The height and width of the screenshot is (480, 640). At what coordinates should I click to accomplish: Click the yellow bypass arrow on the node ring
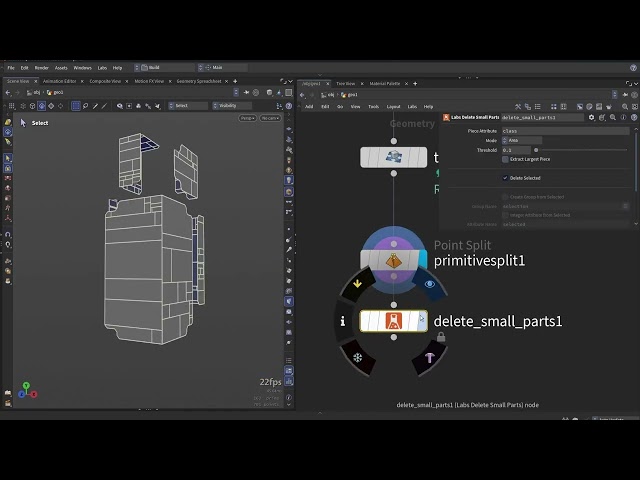[x=358, y=284]
